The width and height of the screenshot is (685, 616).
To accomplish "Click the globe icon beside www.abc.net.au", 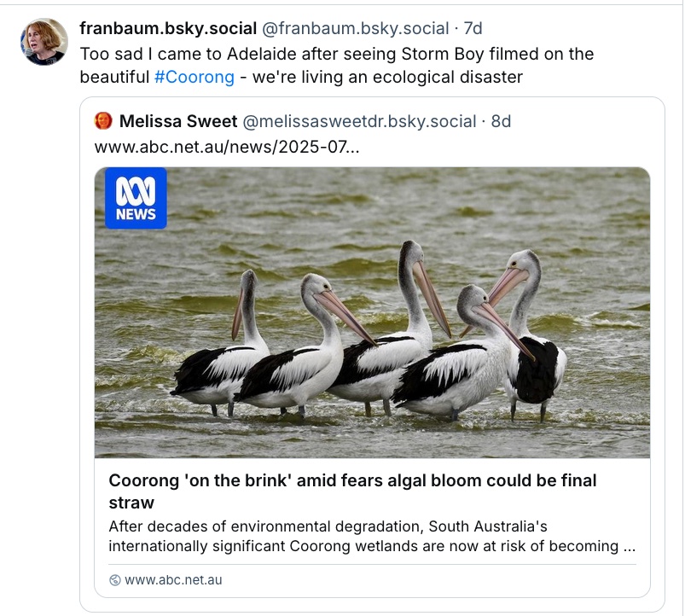I will point(115,580).
